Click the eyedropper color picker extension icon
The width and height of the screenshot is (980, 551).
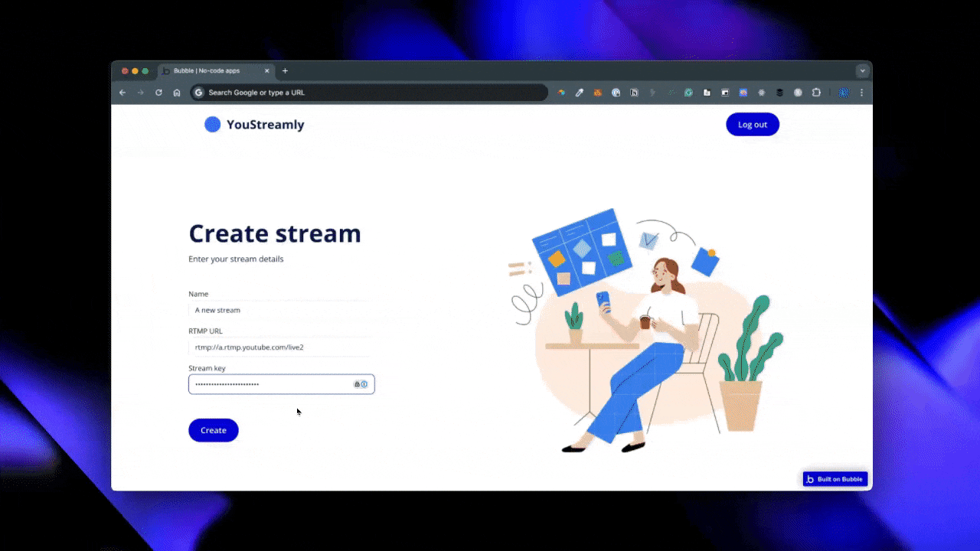click(x=580, y=93)
